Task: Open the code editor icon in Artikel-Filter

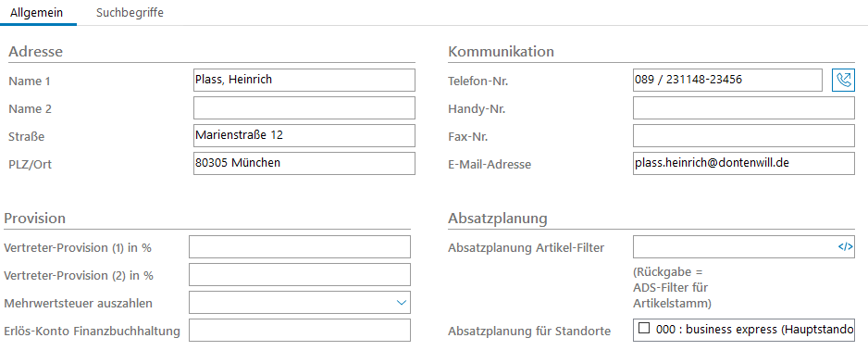Action: pos(845,247)
